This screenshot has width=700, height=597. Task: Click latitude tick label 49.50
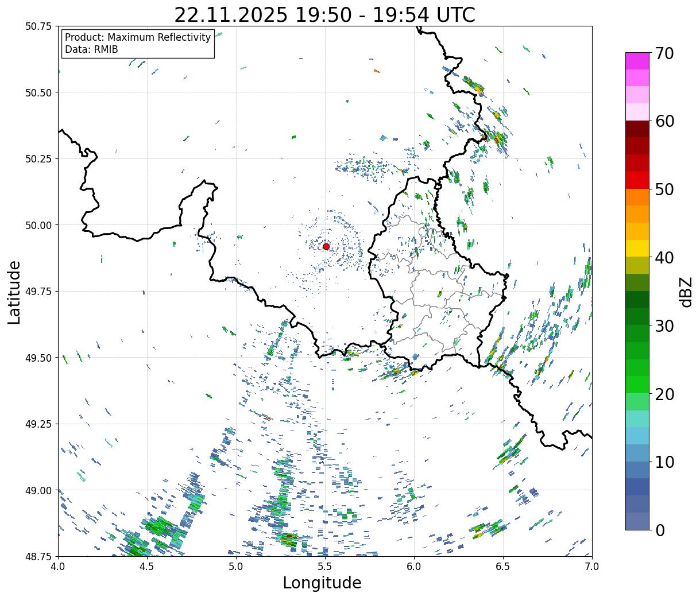[x=38, y=358]
